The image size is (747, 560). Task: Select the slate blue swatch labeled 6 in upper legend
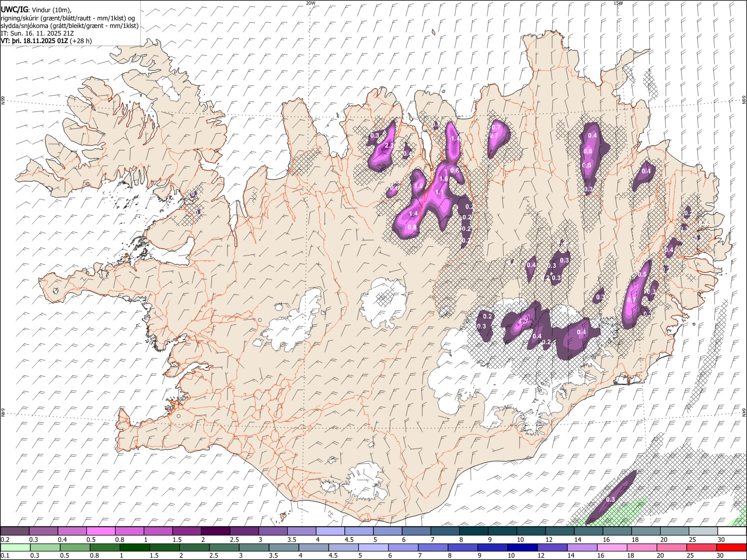pos(416,531)
